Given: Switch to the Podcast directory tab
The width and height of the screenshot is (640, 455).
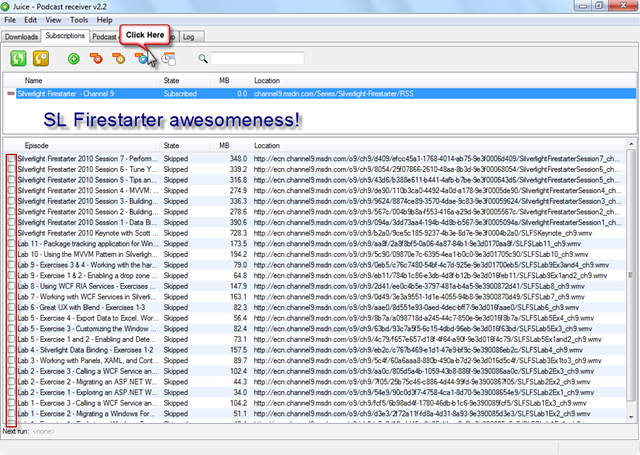Looking at the screenshot, I should pyautogui.click(x=104, y=37).
